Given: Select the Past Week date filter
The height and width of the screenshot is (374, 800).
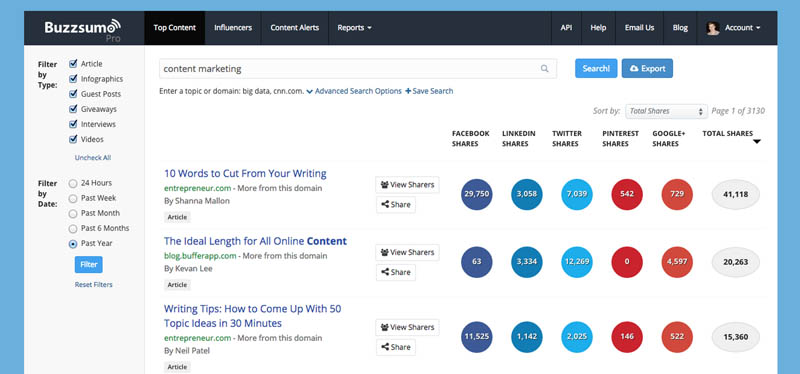Looking at the screenshot, I should pos(73,198).
